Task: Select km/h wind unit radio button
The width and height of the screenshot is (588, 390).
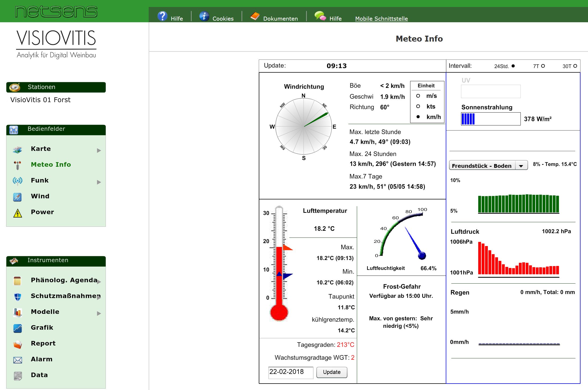Action: point(418,117)
